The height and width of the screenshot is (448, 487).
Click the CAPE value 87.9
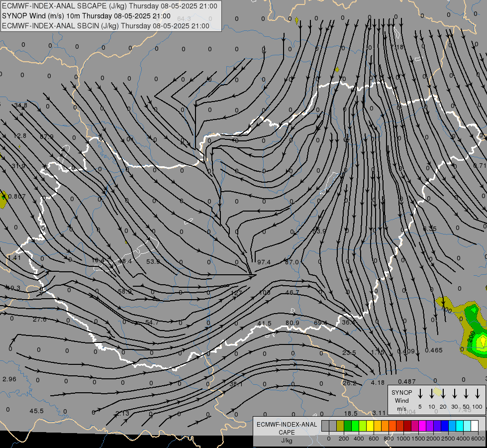click(x=47, y=136)
